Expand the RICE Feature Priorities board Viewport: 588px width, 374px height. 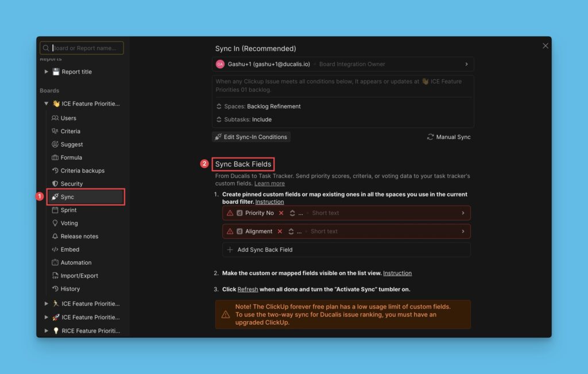[x=47, y=331]
